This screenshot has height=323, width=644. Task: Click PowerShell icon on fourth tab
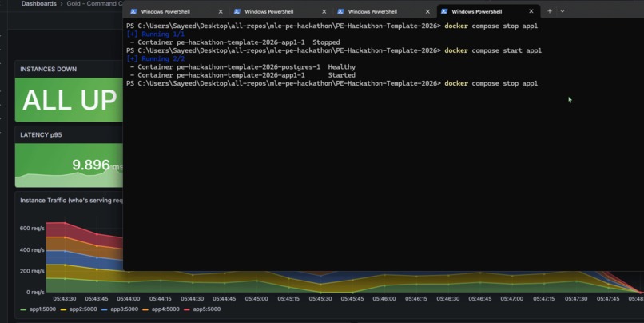point(444,11)
